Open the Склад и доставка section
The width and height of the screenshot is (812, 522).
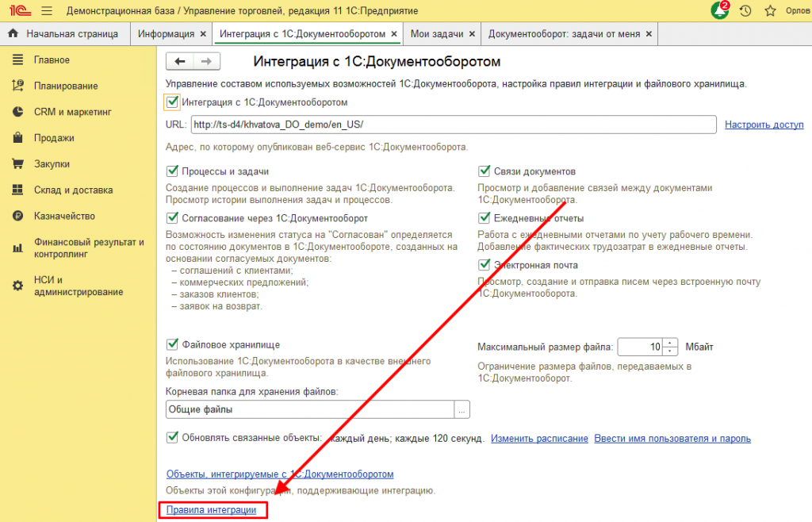pyautogui.click(x=73, y=190)
